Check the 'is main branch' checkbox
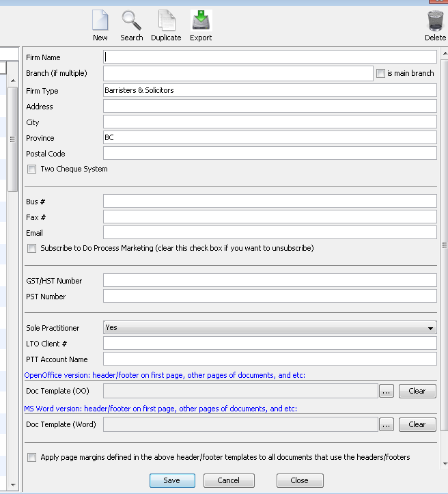 (380, 73)
